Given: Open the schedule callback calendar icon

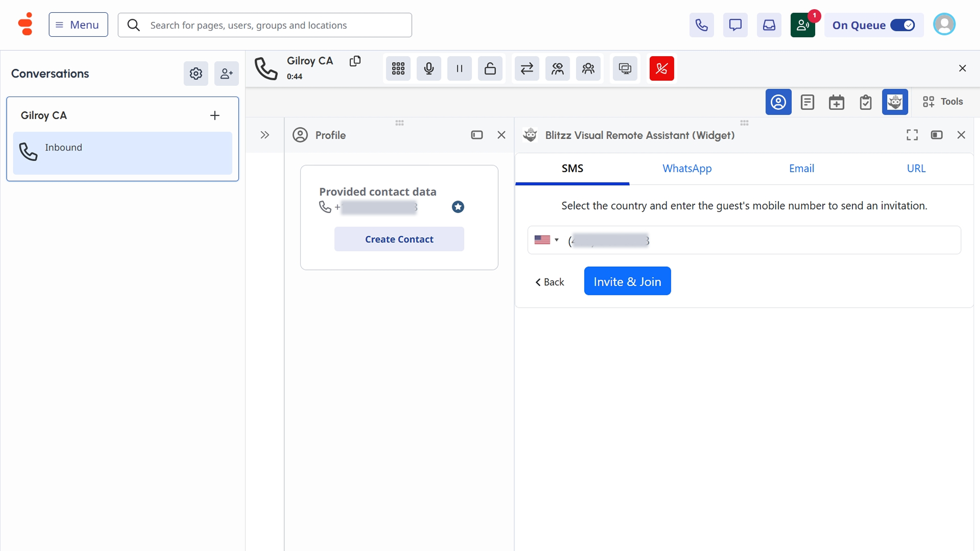Looking at the screenshot, I should pyautogui.click(x=836, y=102).
